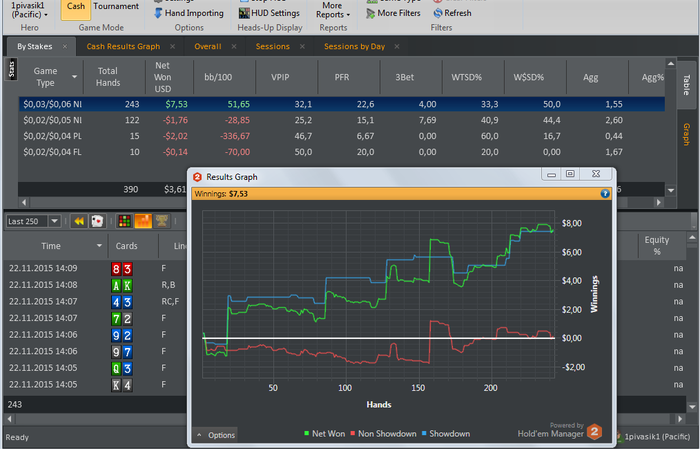Click the stats table scroll down arrow
This screenshot has width=700, height=449.
coord(671,191)
